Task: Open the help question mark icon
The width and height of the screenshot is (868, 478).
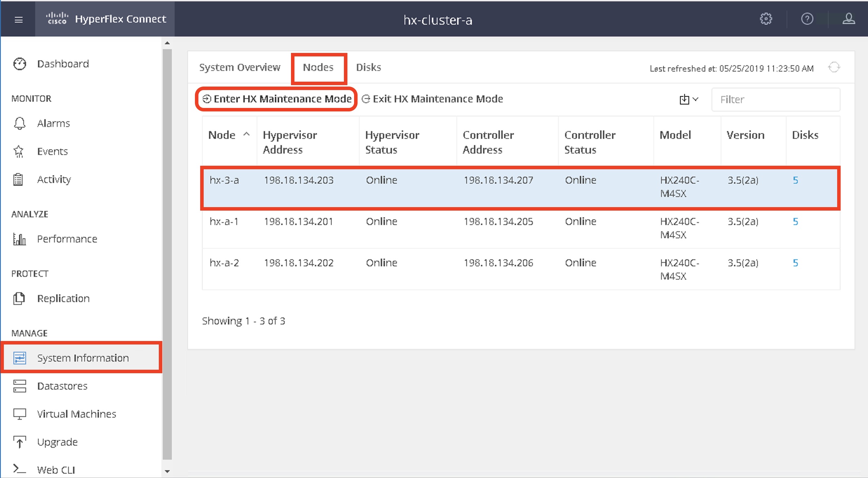Action: [x=807, y=19]
